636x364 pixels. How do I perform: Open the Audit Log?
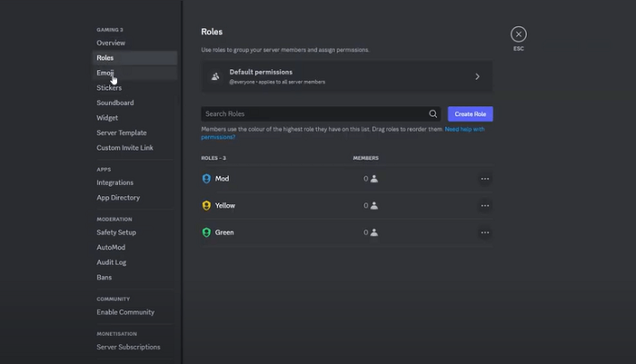112,262
